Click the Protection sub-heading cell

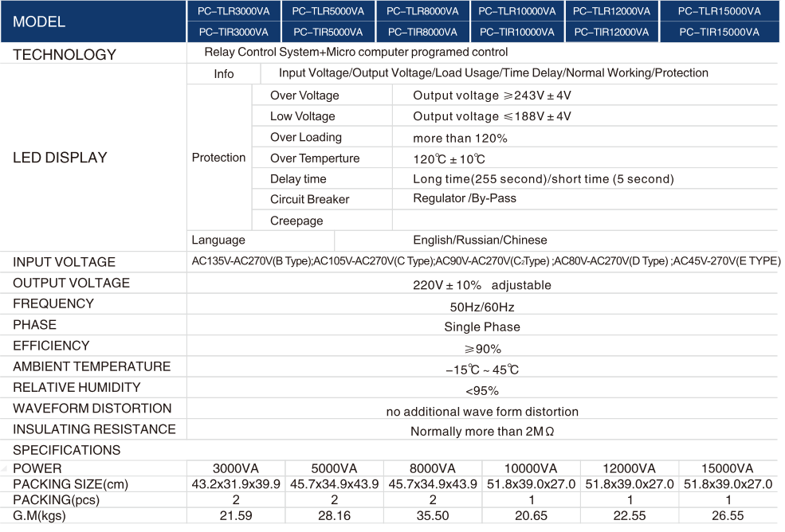point(218,158)
